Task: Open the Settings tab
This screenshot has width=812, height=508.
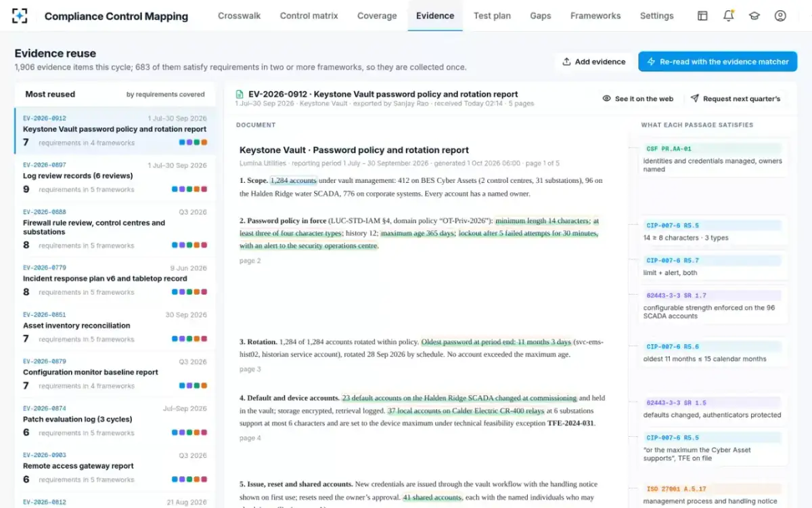Action: (656, 16)
